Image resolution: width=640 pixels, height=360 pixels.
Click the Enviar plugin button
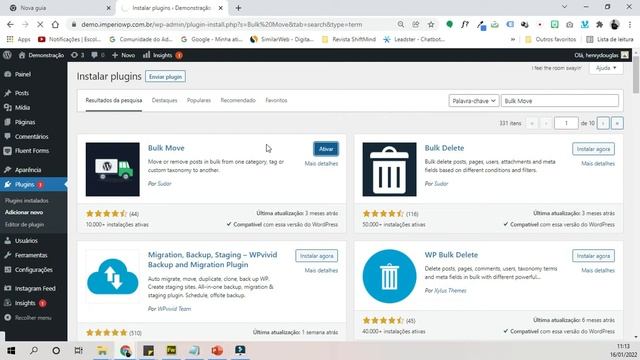165,77
